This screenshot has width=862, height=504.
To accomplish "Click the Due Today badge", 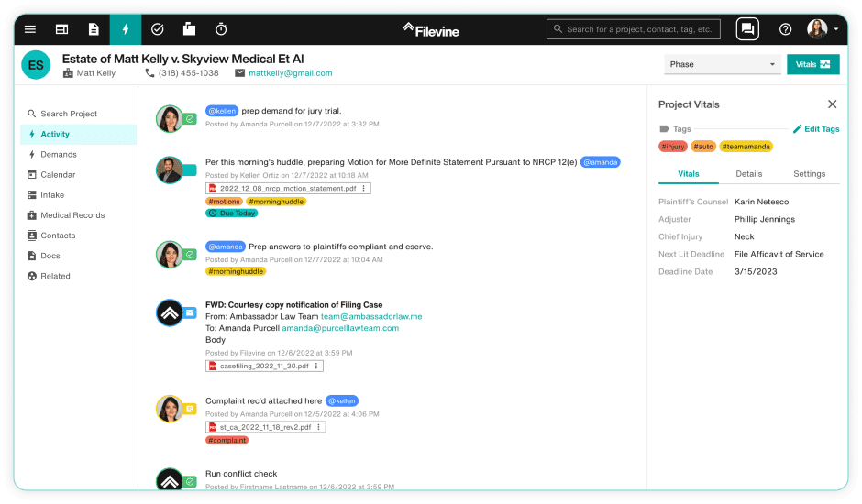I will [x=232, y=214].
